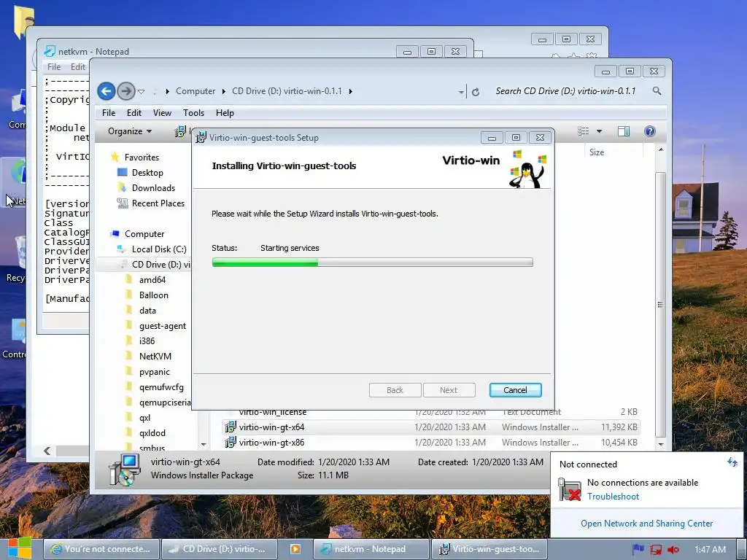Select Favorites in navigation pane

tap(142, 157)
